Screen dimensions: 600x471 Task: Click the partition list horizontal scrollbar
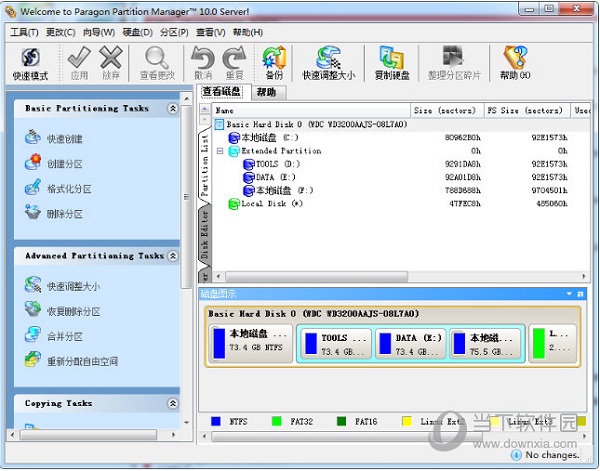coord(316,276)
